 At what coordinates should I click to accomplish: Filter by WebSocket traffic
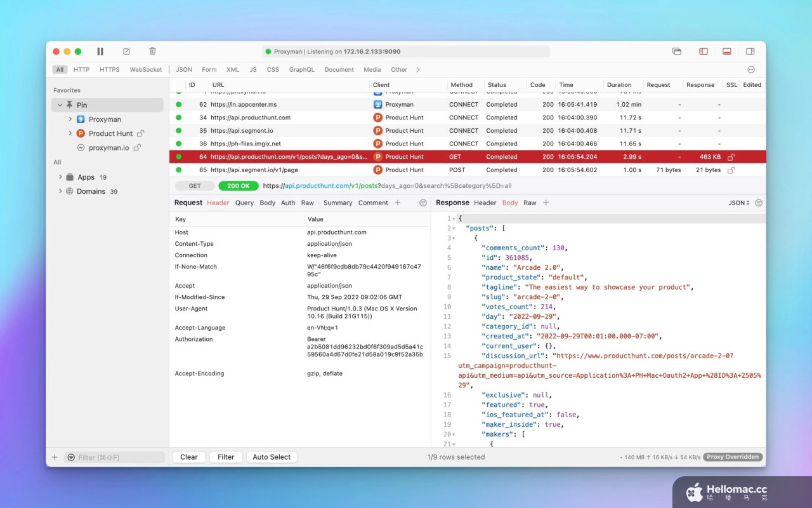(x=146, y=70)
